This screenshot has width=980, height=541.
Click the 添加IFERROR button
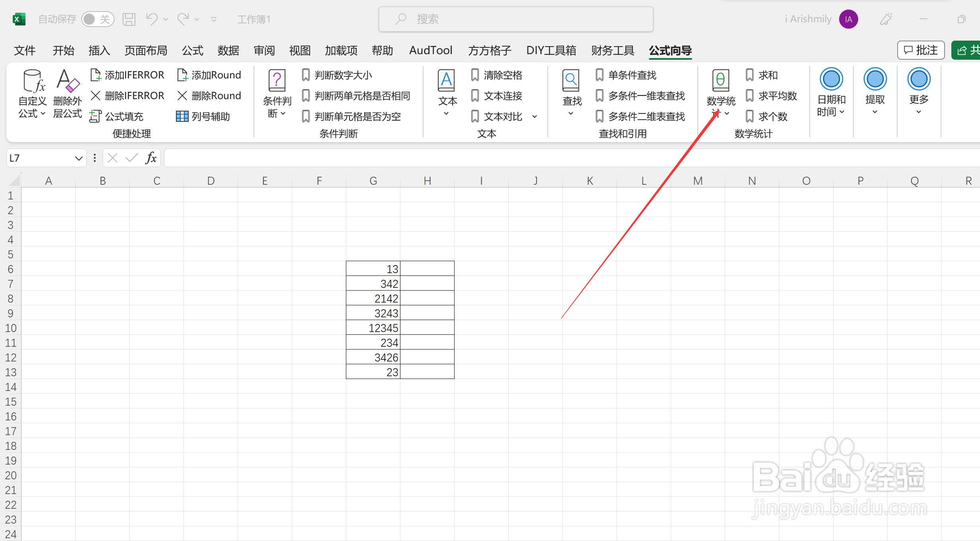(127, 75)
